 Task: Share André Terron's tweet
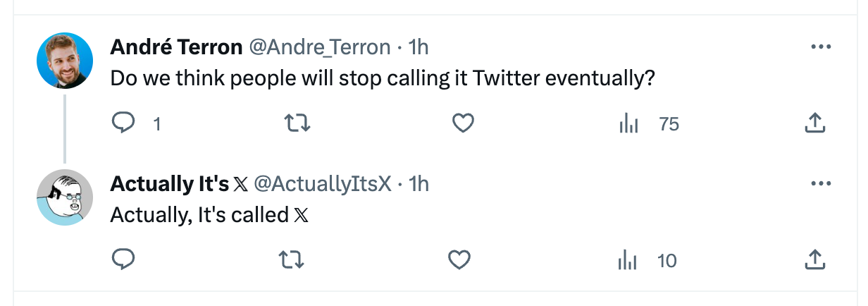click(x=814, y=124)
